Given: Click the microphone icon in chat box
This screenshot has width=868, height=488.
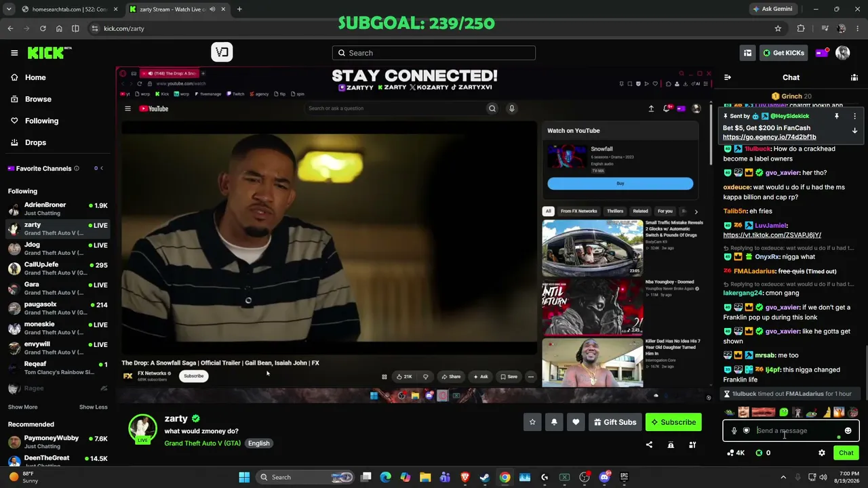Looking at the screenshot, I should (x=734, y=430).
